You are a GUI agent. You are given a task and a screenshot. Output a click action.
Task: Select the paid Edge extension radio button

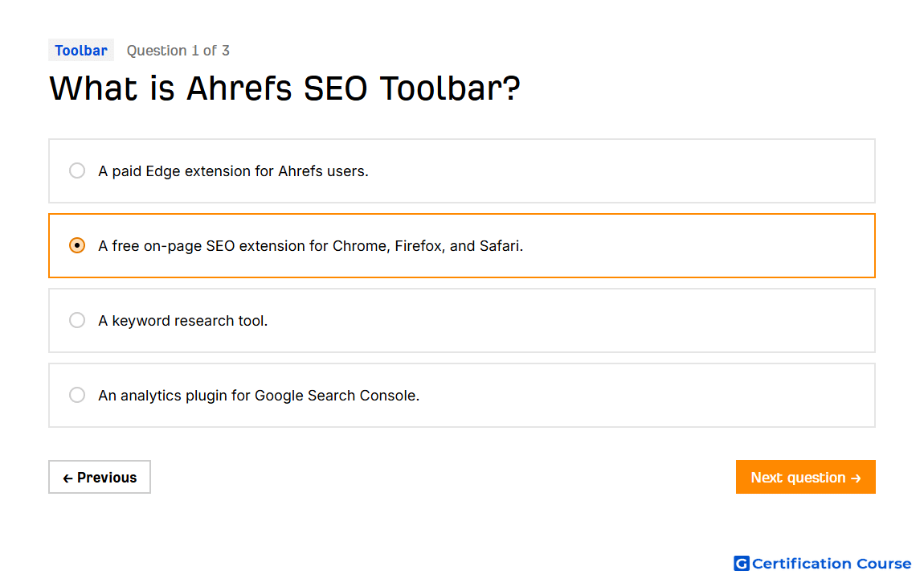[77, 171]
